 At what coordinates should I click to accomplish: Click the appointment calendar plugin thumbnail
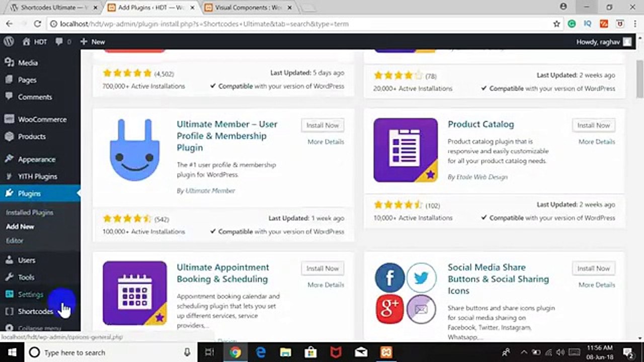pos(134,293)
